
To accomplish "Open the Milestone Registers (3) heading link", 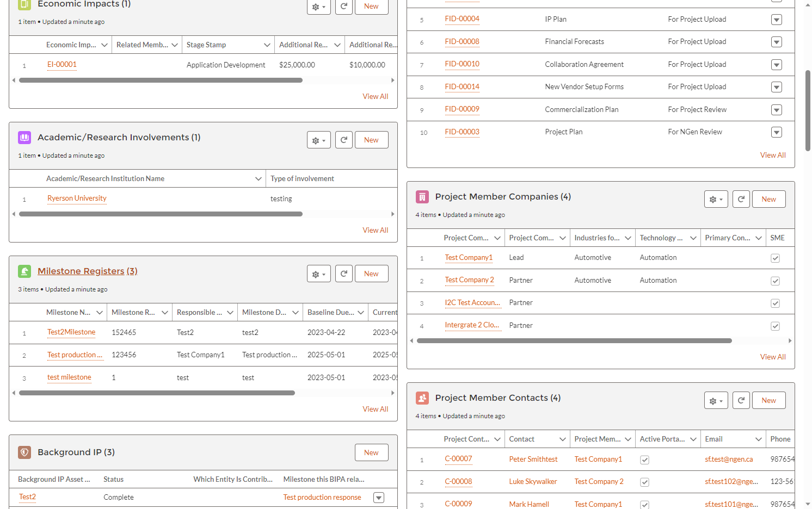I will point(88,271).
